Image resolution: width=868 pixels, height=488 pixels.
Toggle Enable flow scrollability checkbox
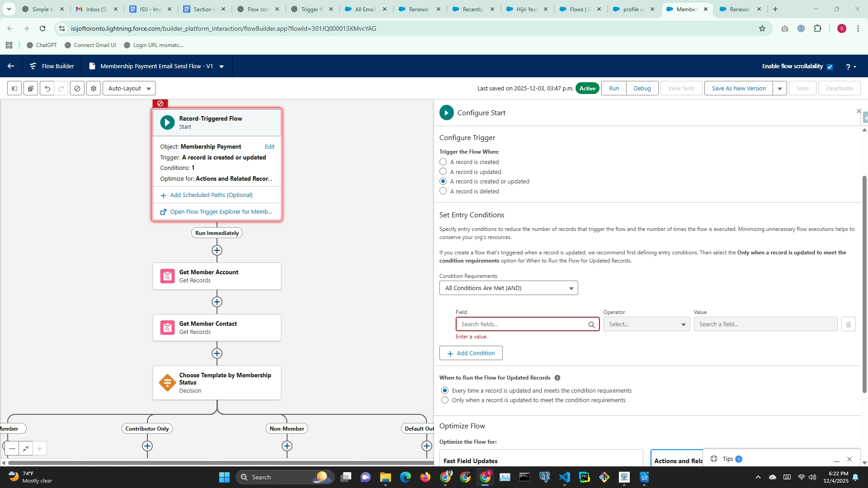pos(830,66)
